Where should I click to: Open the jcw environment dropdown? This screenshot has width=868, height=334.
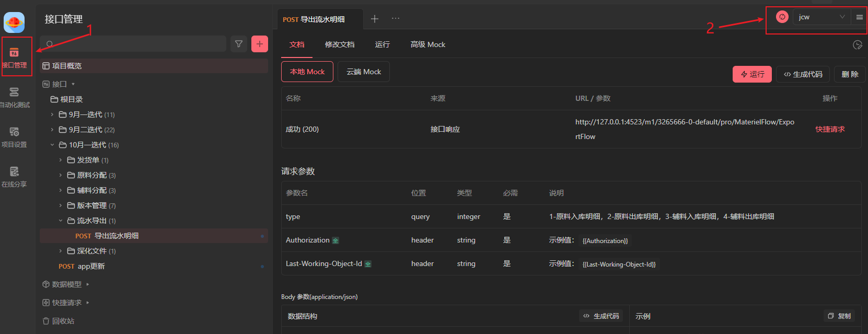[821, 17]
